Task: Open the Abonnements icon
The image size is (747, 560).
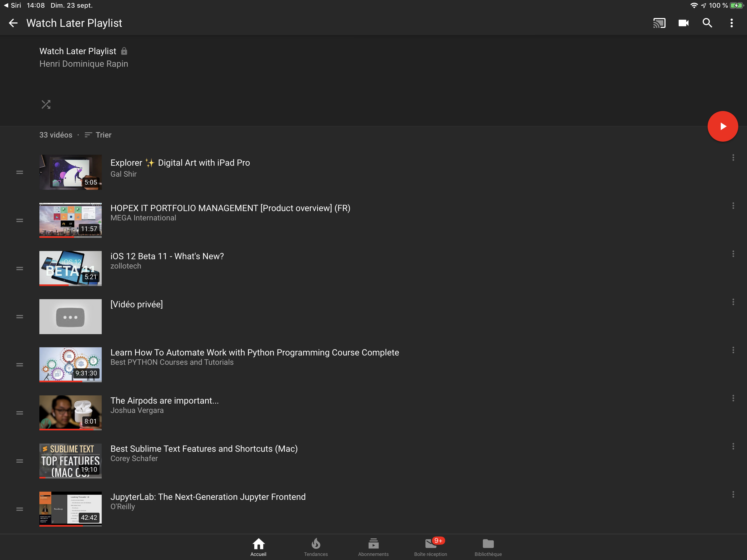Action: pos(373,544)
